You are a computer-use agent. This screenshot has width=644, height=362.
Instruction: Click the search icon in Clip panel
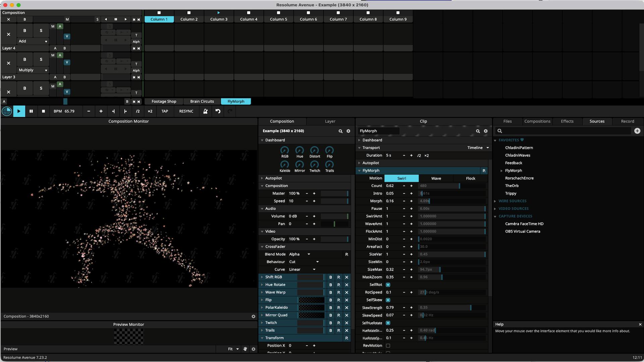click(x=478, y=131)
